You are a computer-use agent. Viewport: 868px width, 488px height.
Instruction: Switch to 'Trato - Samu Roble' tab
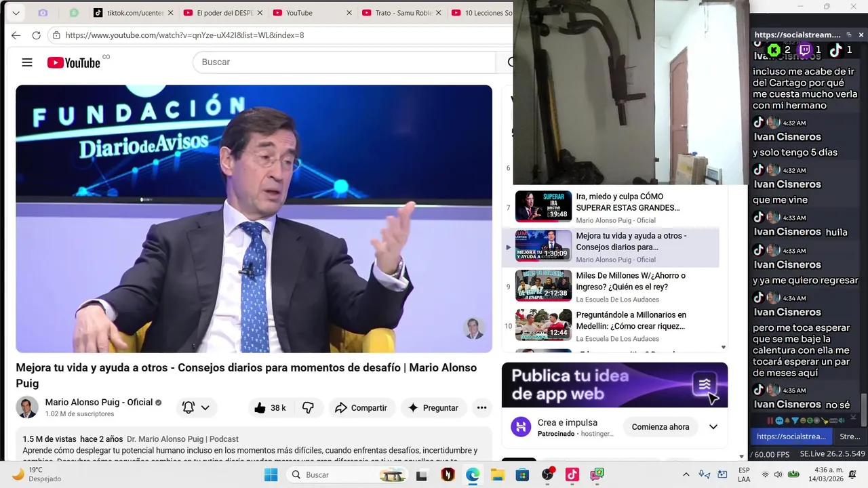403,13
